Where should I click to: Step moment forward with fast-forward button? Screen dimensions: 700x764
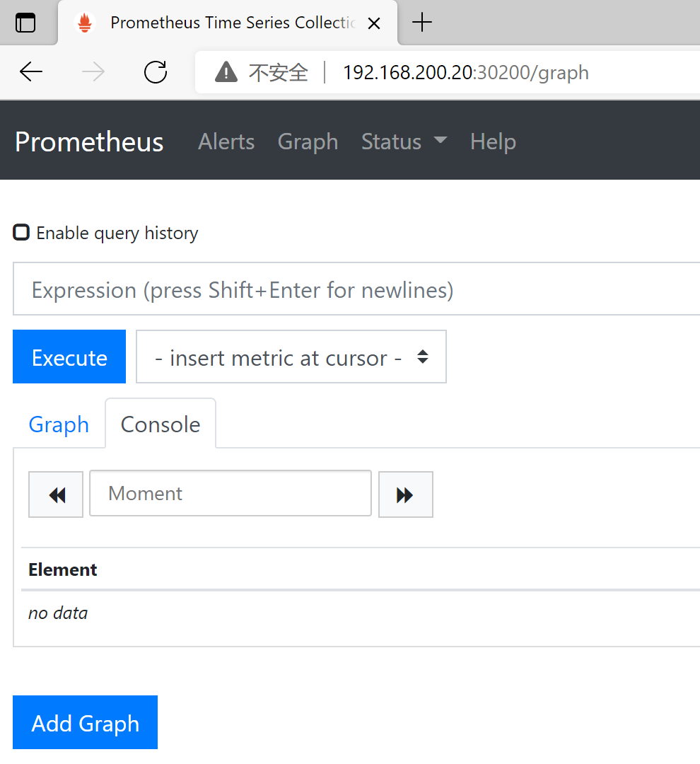[x=405, y=494]
